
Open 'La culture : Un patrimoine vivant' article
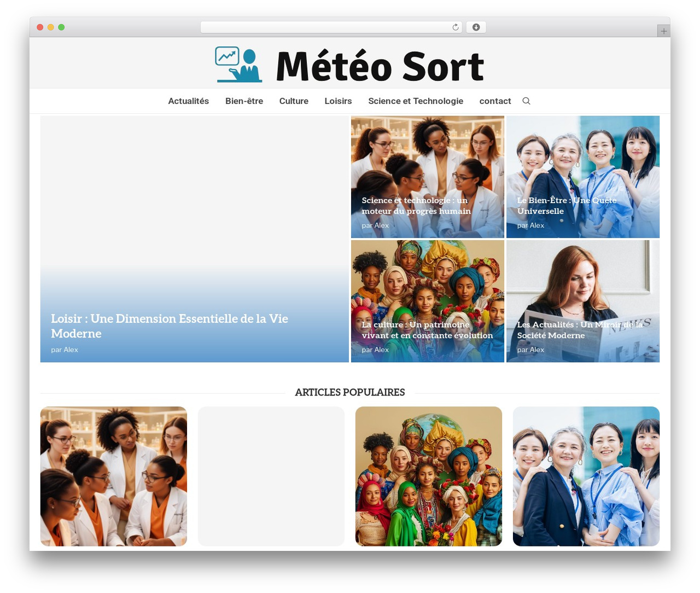(427, 330)
